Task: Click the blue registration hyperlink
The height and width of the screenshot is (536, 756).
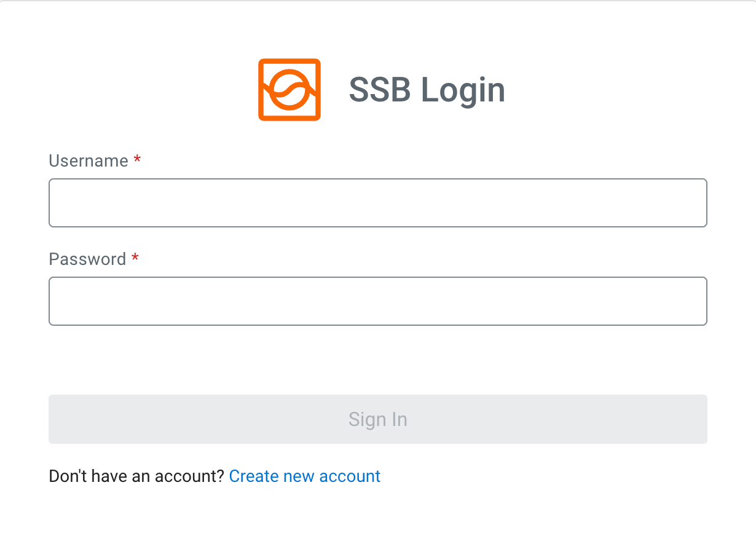Action: pos(304,476)
